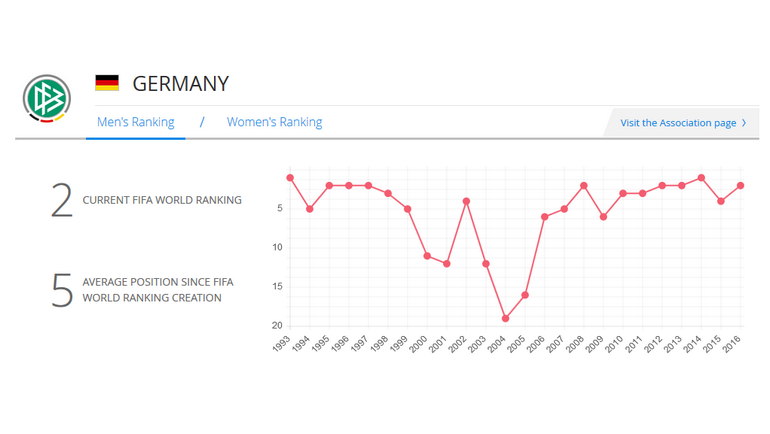Click the German flag icon
This screenshot has width=770, height=434.
click(107, 83)
